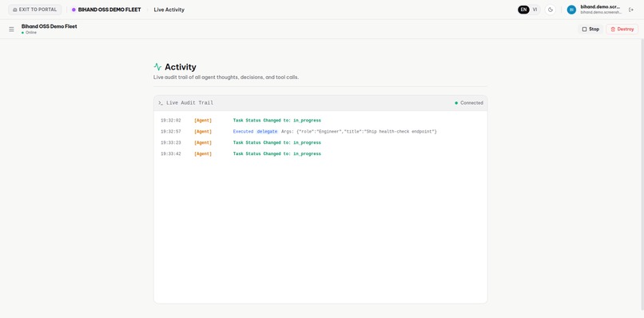The image size is (644, 318).
Task: Switch language to VI
Action: [x=535, y=10]
